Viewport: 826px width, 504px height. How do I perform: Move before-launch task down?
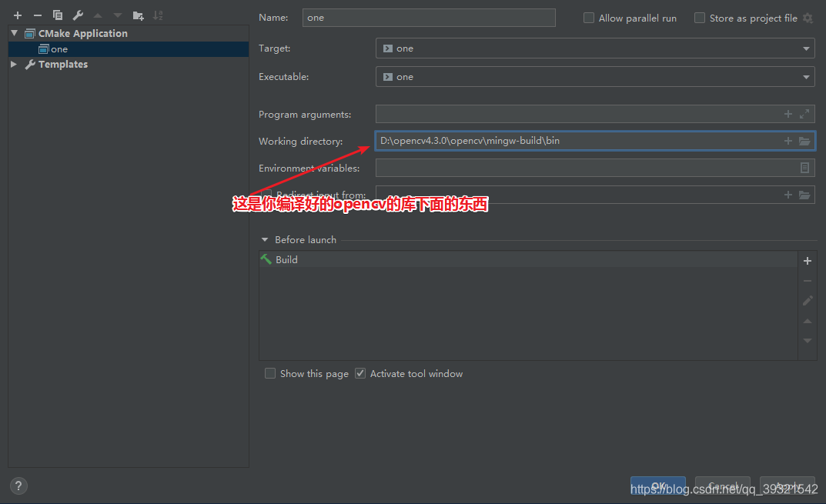coord(807,341)
